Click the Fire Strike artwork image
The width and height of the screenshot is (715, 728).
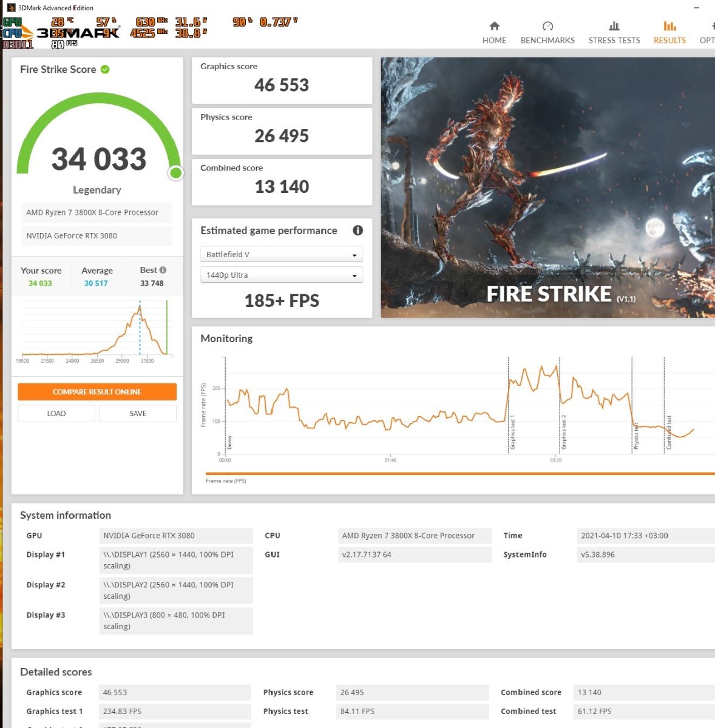pos(547,187)
